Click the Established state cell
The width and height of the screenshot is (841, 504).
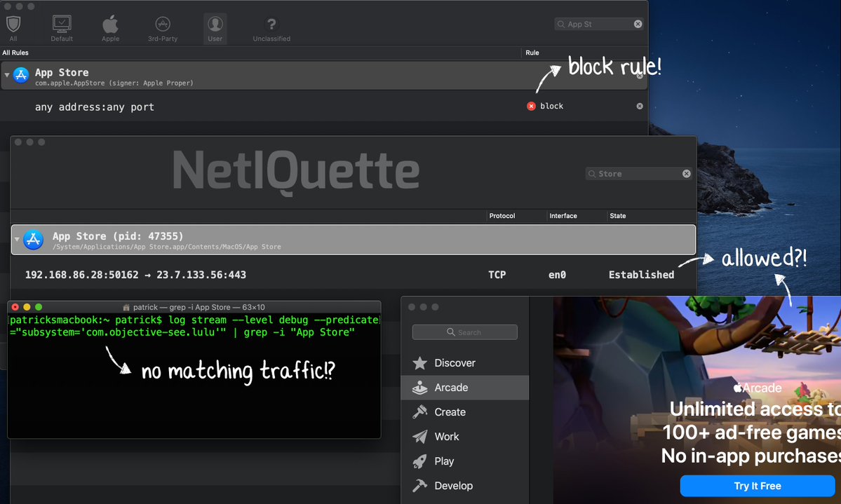click(x=641, y=275)
